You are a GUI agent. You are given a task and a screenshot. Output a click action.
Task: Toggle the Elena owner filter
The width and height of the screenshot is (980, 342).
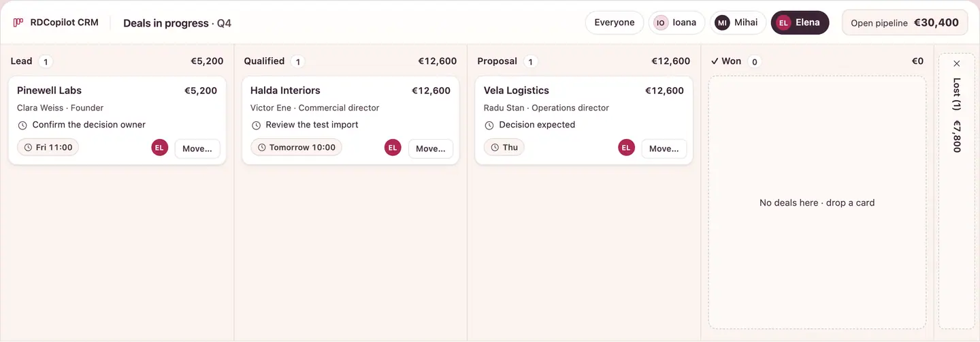coord(800,22)
